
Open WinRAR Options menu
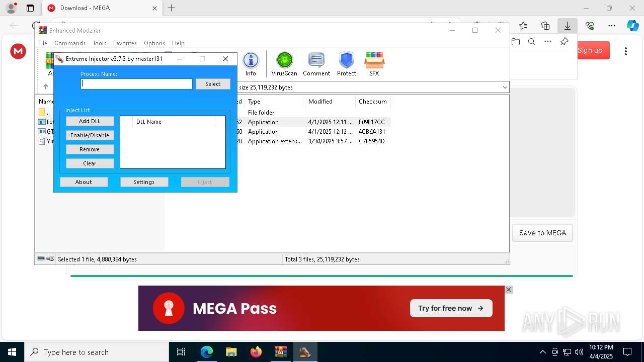[154, 43]
